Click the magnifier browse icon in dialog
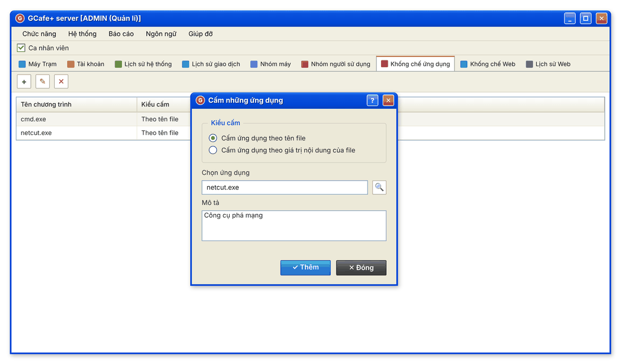Image resolution: width=621 pixels, height=364 pixels. 379,187
